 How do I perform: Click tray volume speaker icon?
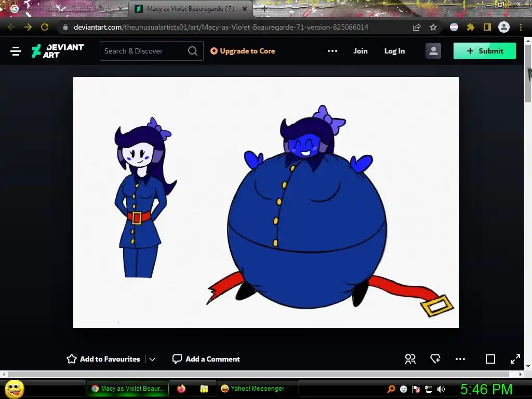pos(441,389)
